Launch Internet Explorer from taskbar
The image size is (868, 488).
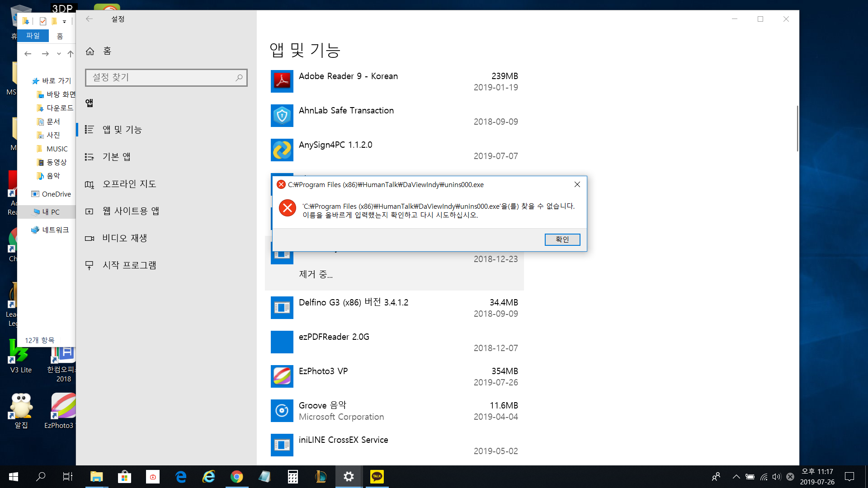point(209,477)
